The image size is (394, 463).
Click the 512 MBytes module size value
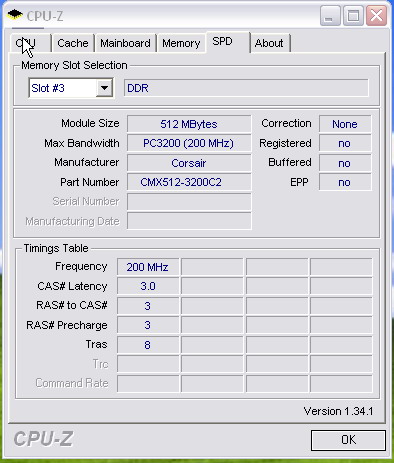pos(189,124)
